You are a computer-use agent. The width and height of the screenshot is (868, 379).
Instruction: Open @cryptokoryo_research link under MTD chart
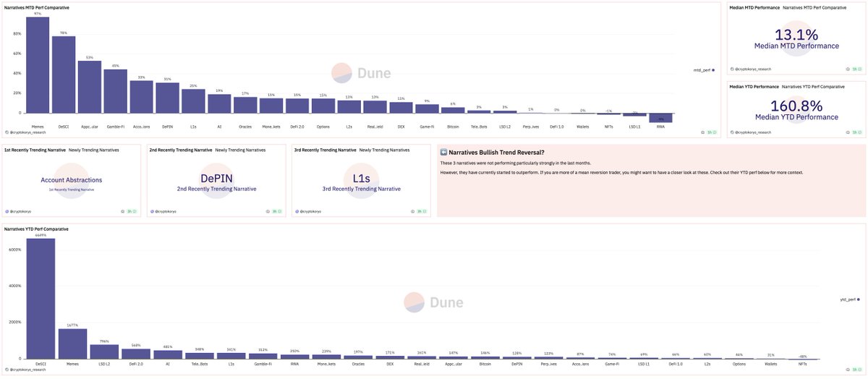coord(26,132)
